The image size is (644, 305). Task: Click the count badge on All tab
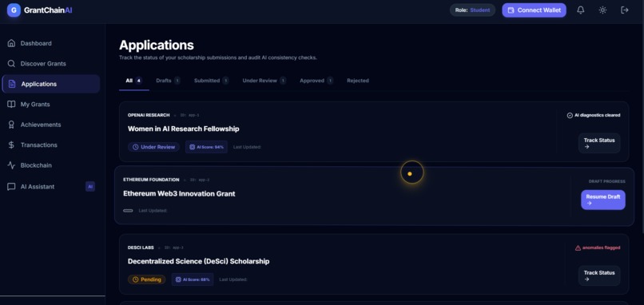point(139,81)
